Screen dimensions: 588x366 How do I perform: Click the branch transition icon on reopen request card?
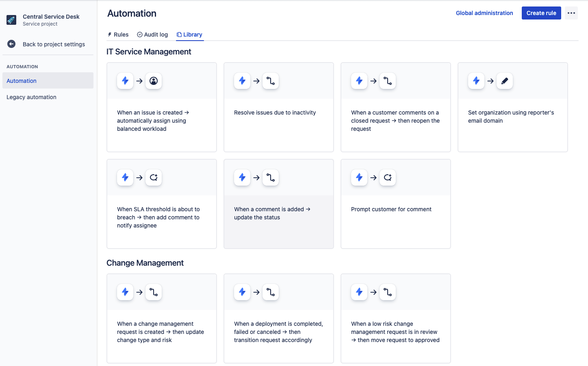coord(388,81)
